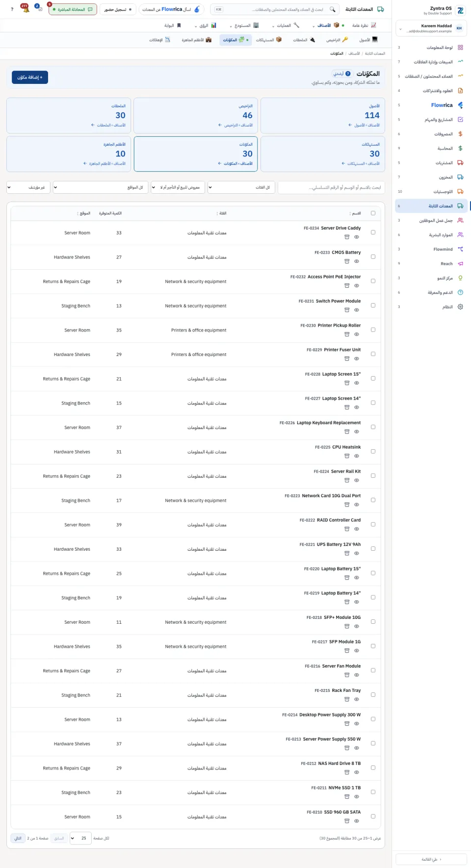471x868 pixels.
Task: View details eye icon for Server Drive Caddy
Action: pos(357,237)
